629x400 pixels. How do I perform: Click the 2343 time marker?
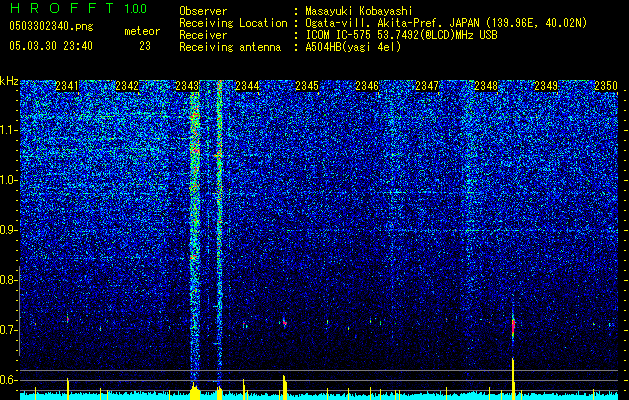coord(187,86)
